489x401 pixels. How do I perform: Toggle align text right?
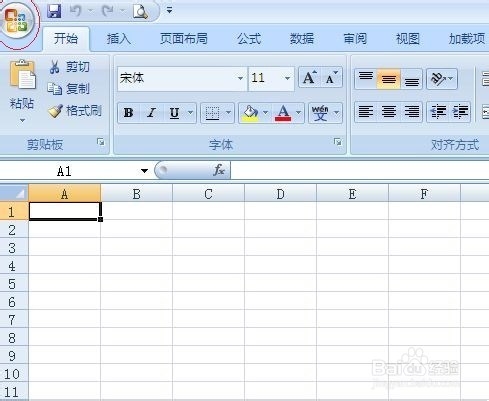click(x=412, y=112)
